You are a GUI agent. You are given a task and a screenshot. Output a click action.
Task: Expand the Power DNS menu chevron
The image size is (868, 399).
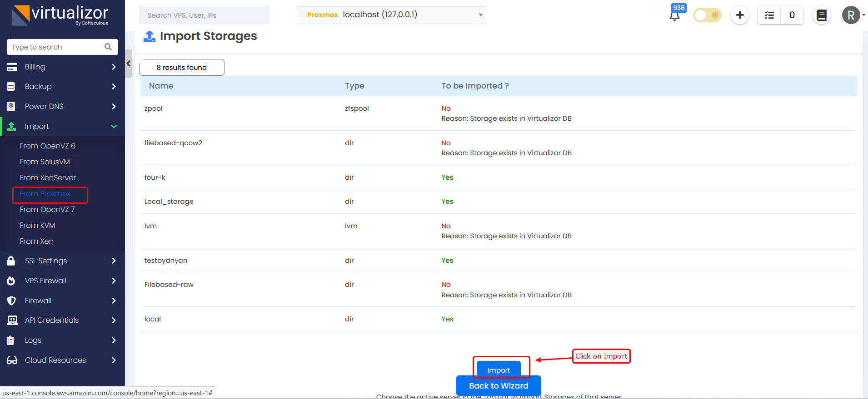pyautogui.click(x=114, y=106)
